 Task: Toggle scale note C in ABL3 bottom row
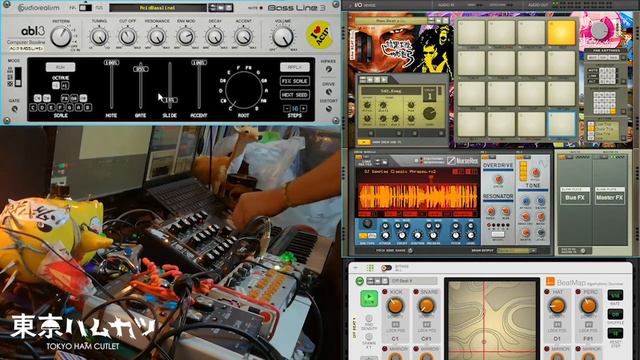(33, 107)
